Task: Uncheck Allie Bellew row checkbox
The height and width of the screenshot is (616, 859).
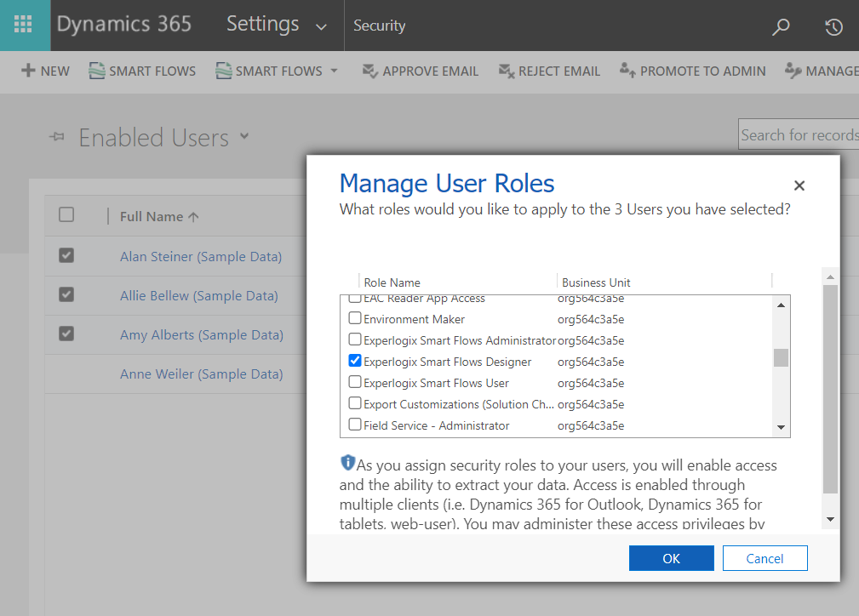Action: coord(66,294)
